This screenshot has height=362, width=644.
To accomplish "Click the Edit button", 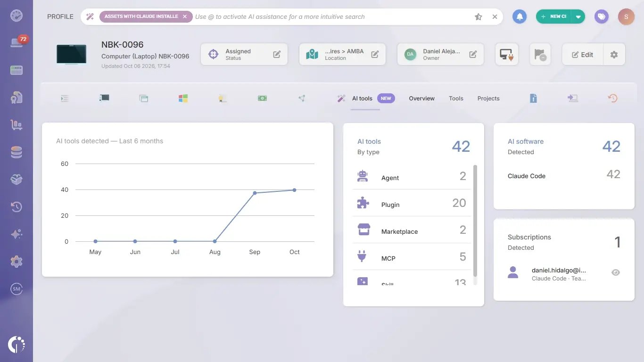I will click(582, 55).
